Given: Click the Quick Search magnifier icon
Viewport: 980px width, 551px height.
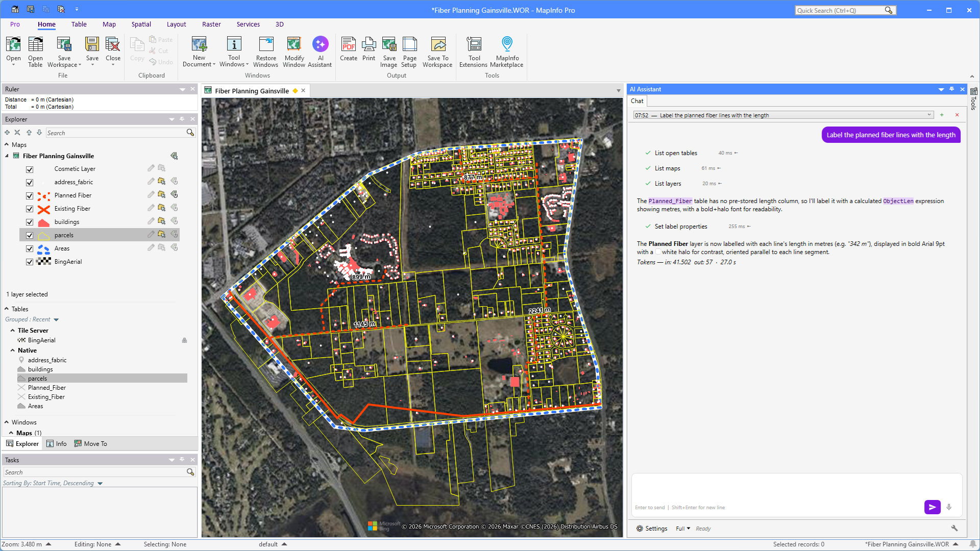Looking at the screenshot, I should pos(889,10).
